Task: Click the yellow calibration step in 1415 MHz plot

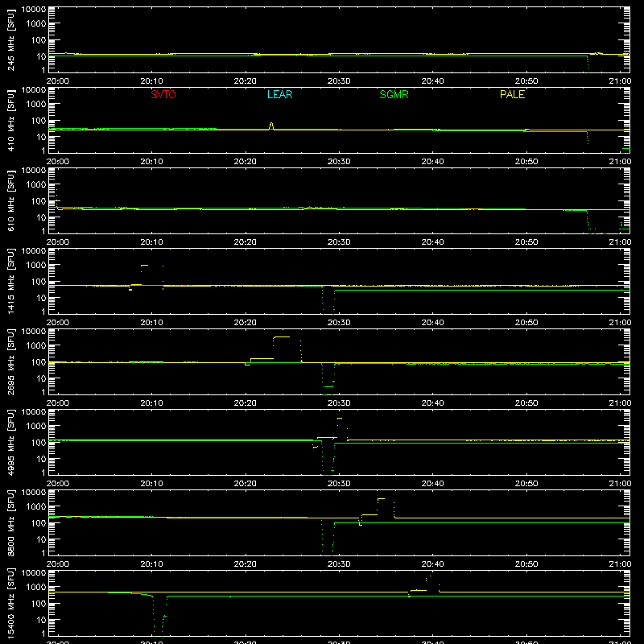Action: [x=145, y=266]
